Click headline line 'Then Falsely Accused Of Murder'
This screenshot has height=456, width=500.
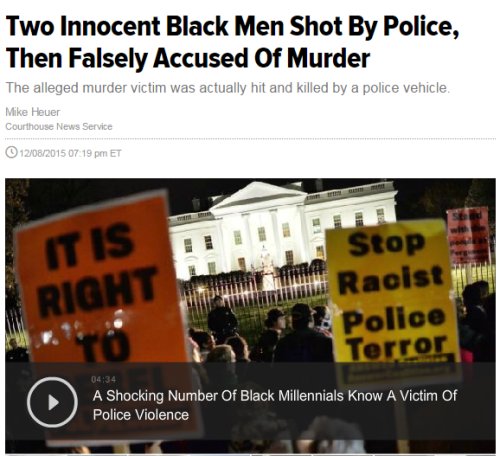click(x=188, y=58)
